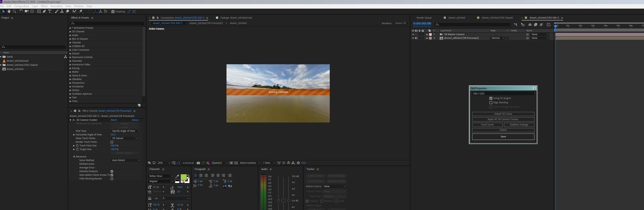This screenshot has width=644, height=210.
Task: Open the Composition menu
Action: [22, 6]
